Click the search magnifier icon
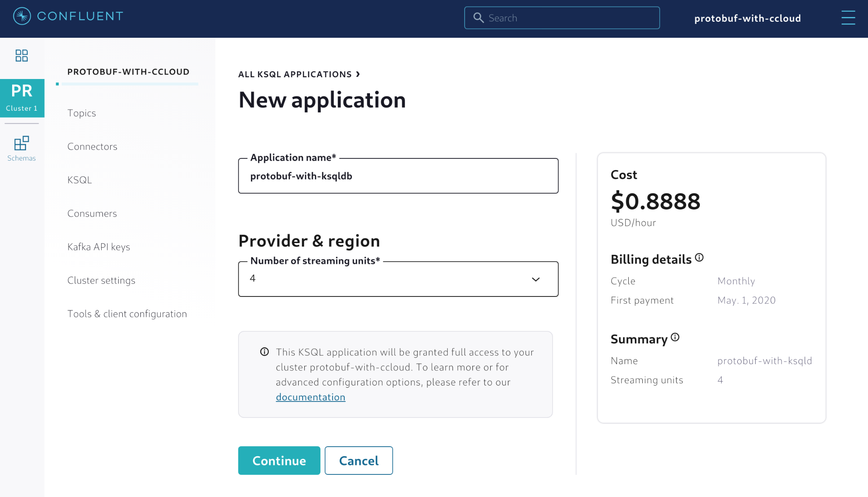 479,18
